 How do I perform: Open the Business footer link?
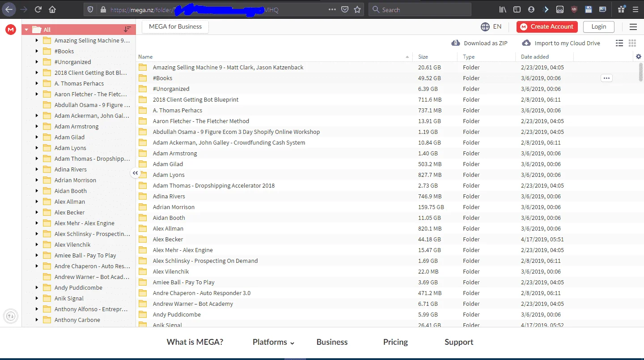point(332,342)
